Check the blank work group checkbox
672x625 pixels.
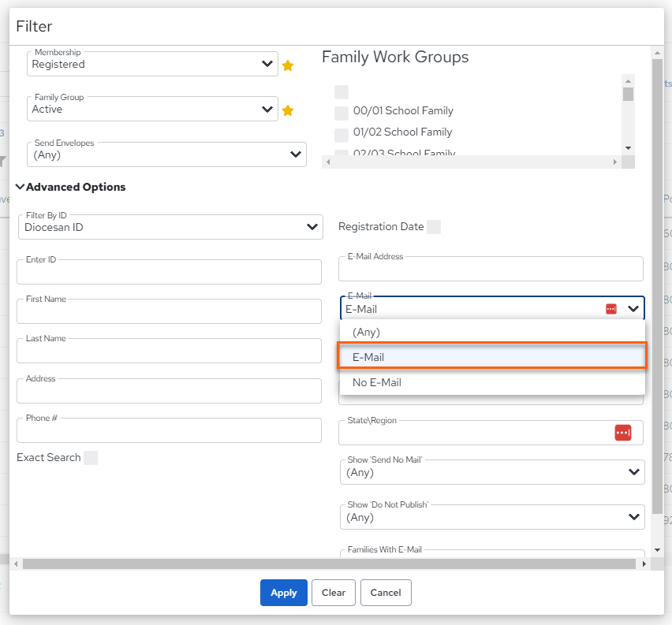pos(342,92)
